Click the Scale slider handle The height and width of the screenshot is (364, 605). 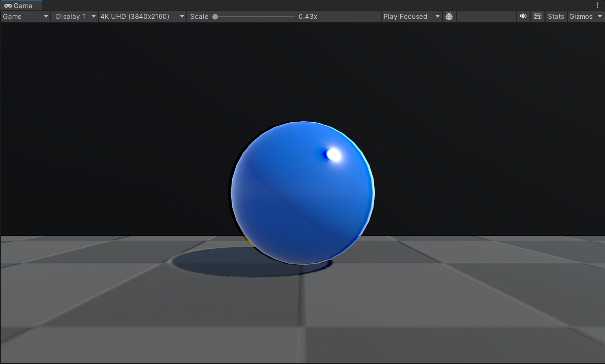pos(215,17)
